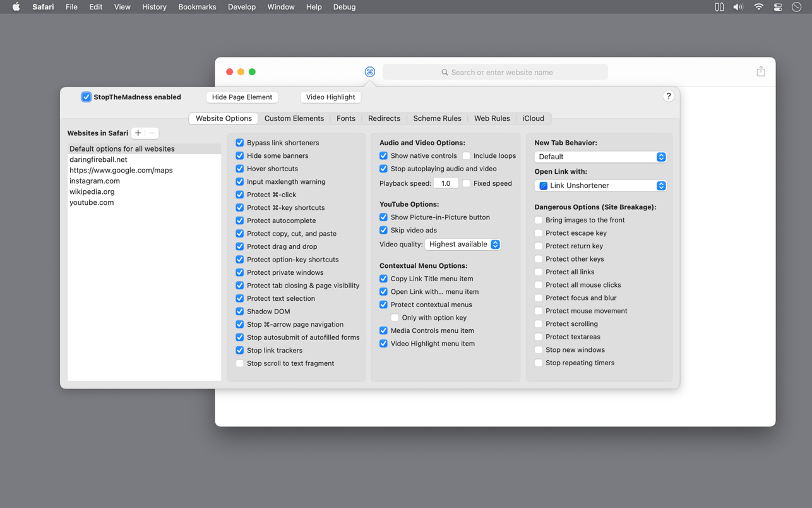Open the Apple menu
Viewport: 812px width, 508px height.
click(x=16, y=7)
